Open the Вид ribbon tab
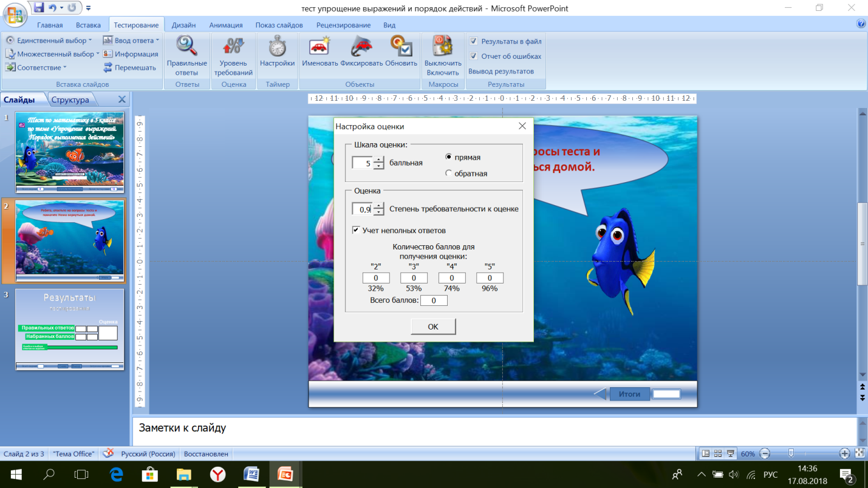The width and height of the screenshot is (868, 488). [x=389, y=25]
